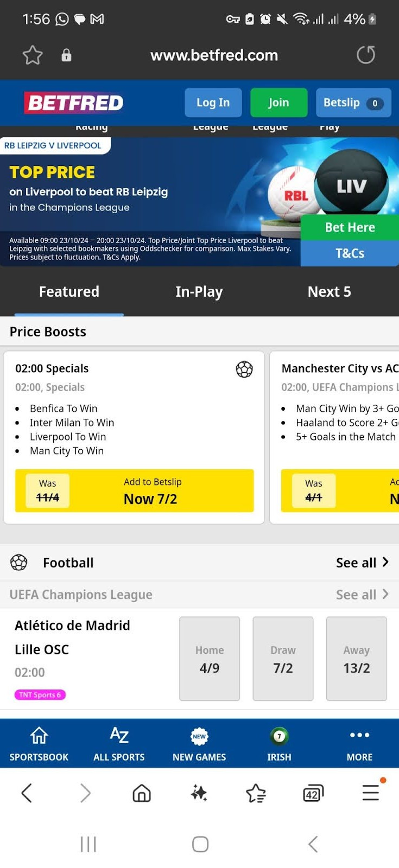
Task: Tap the Sportsbook house icon
Action: (39, 736)
